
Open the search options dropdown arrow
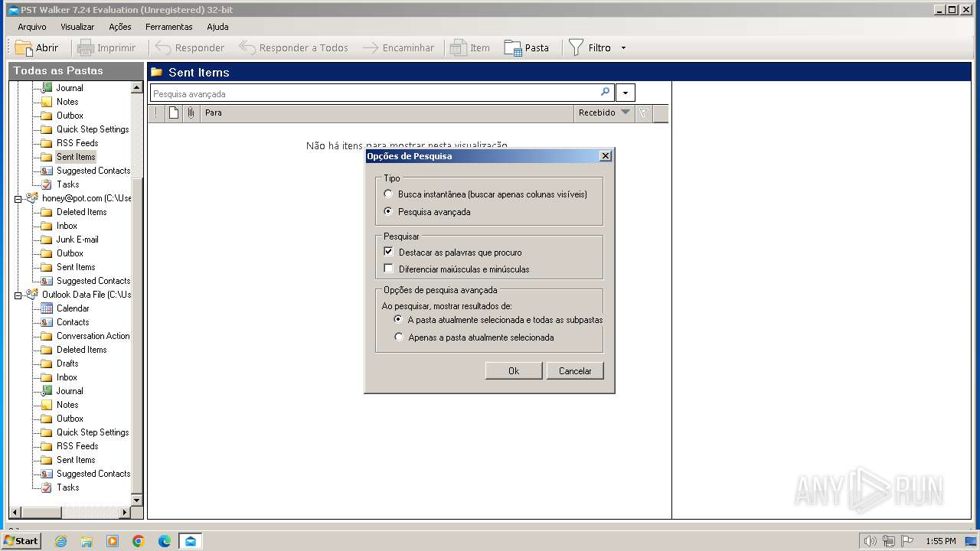(626, 93)
